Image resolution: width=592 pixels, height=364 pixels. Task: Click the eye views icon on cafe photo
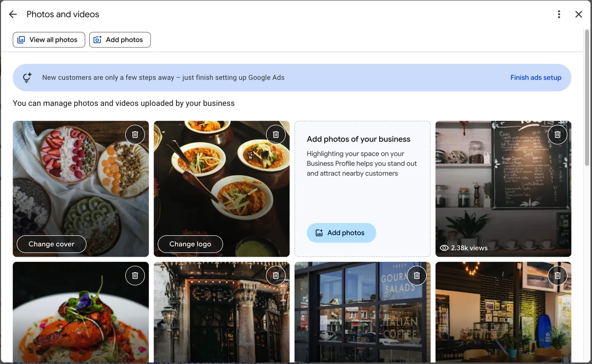[444, 248]
